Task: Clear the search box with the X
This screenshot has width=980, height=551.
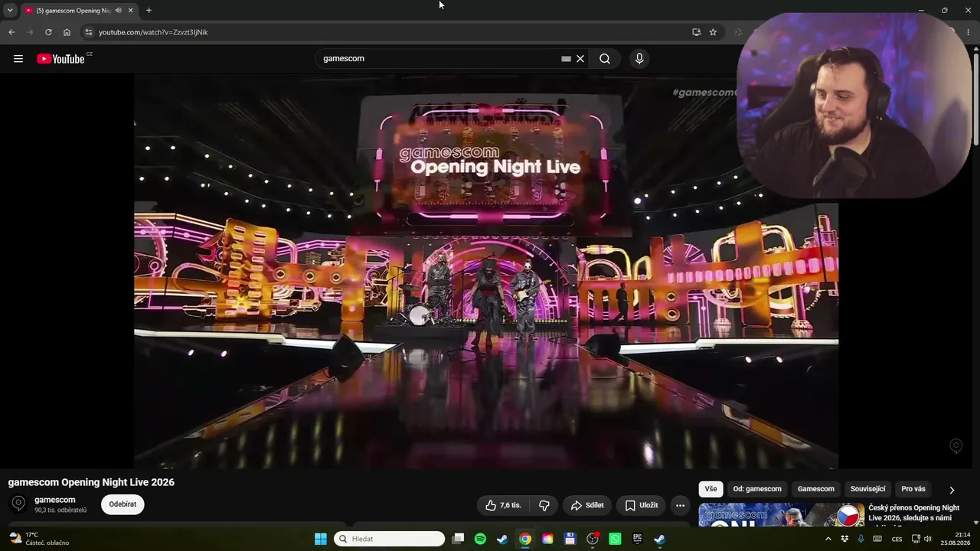Action: [580, 59]
